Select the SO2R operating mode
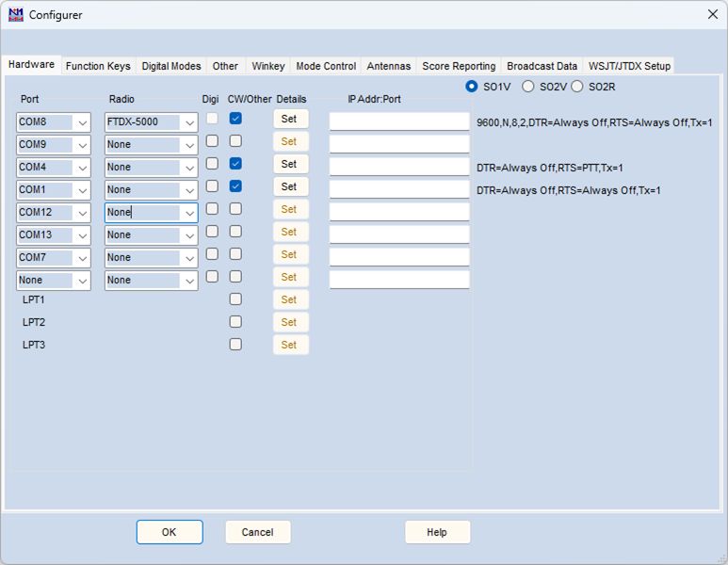Image resolution: width=728 pixels, height=565 pixels. (577, 87)
